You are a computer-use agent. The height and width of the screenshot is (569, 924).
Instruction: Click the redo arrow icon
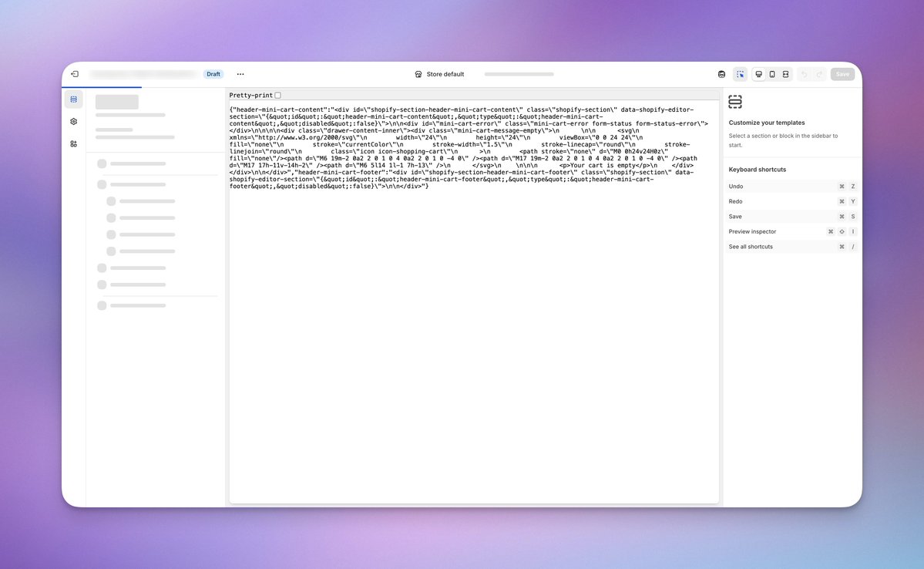coord(819,74)
